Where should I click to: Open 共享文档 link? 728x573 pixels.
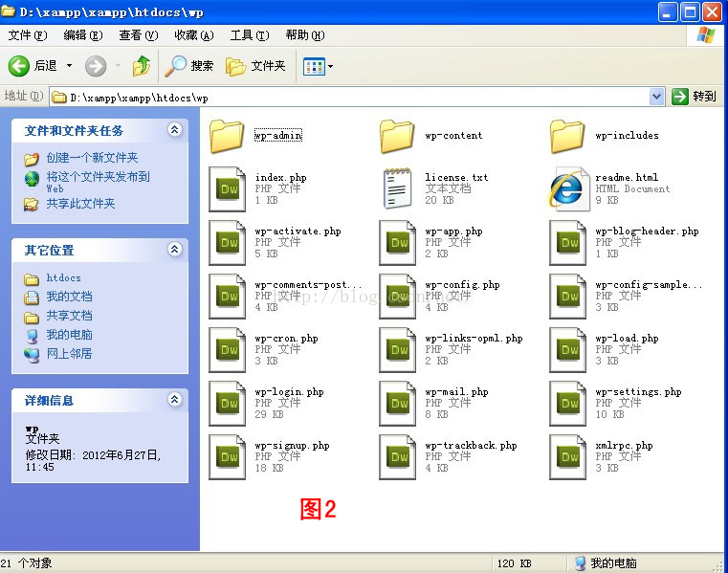pos(69,316)
